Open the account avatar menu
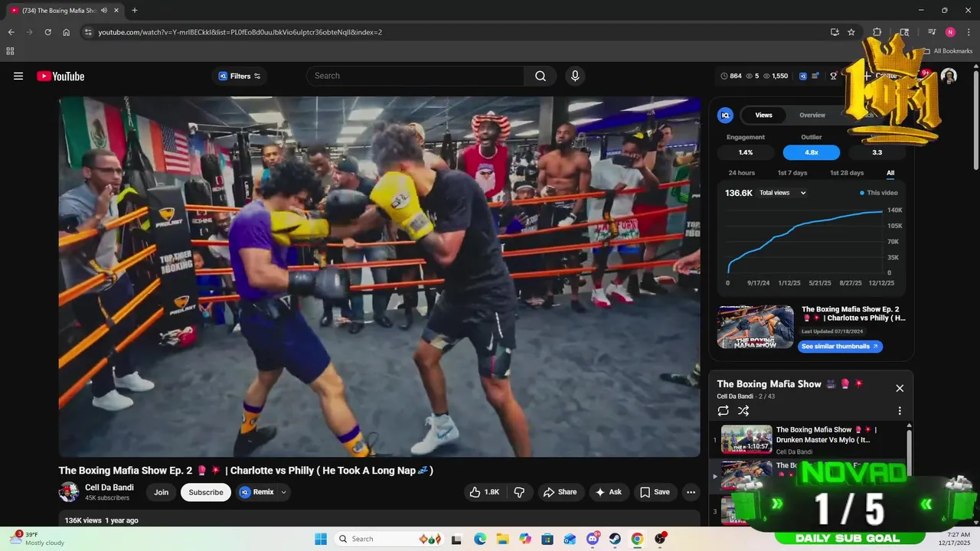Image resolution: width=980 pixels, height=551 pixels. tap(949, 76)
